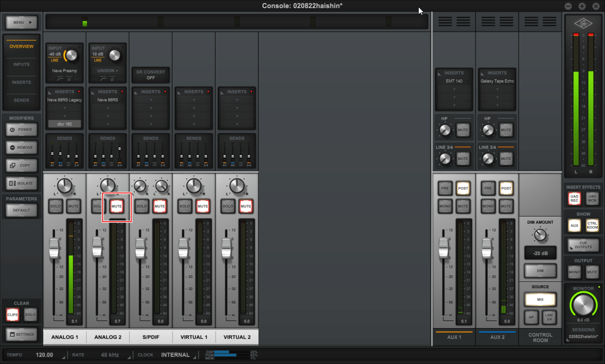Click the DIM button
The width and height of the screenshot is (605, 364).
tap(540, 271)
